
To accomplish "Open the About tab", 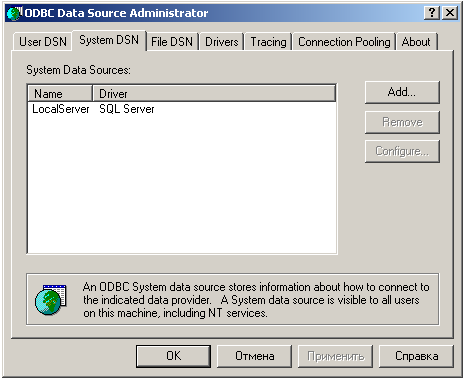I will pos(416,42).
